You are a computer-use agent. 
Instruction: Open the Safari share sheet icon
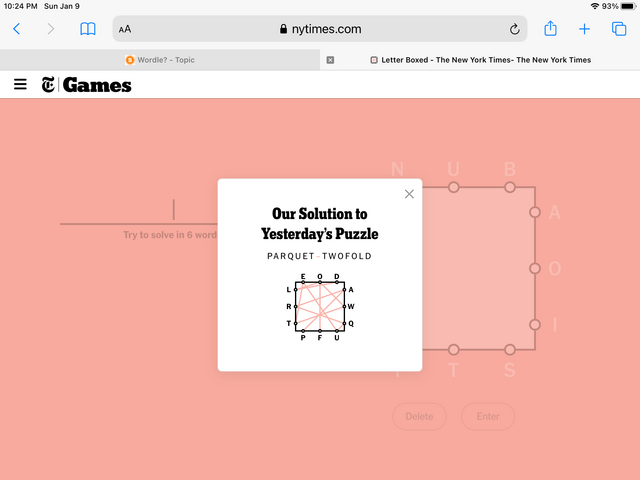pos(550,29)
